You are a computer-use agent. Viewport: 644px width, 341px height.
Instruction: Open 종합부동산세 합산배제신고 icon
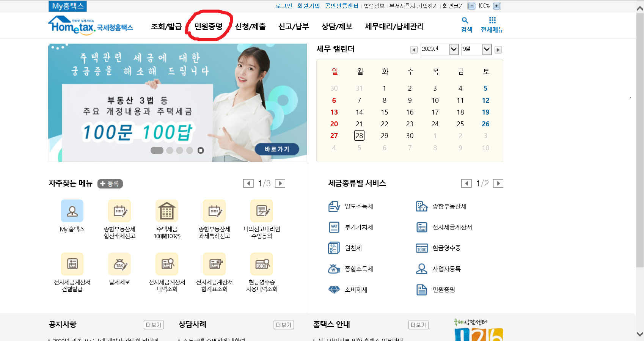[119, 211]
